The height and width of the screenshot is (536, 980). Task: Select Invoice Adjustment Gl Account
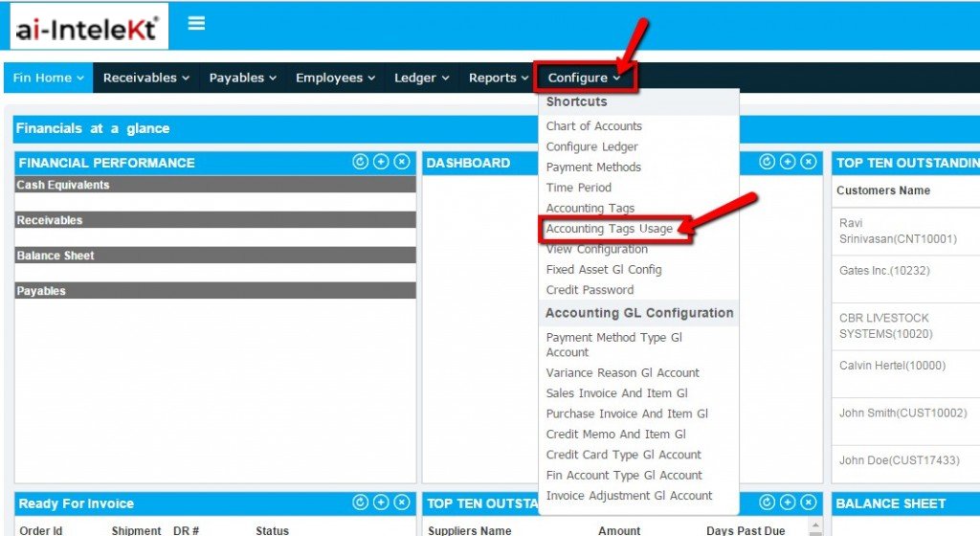(x=629, y=496)
